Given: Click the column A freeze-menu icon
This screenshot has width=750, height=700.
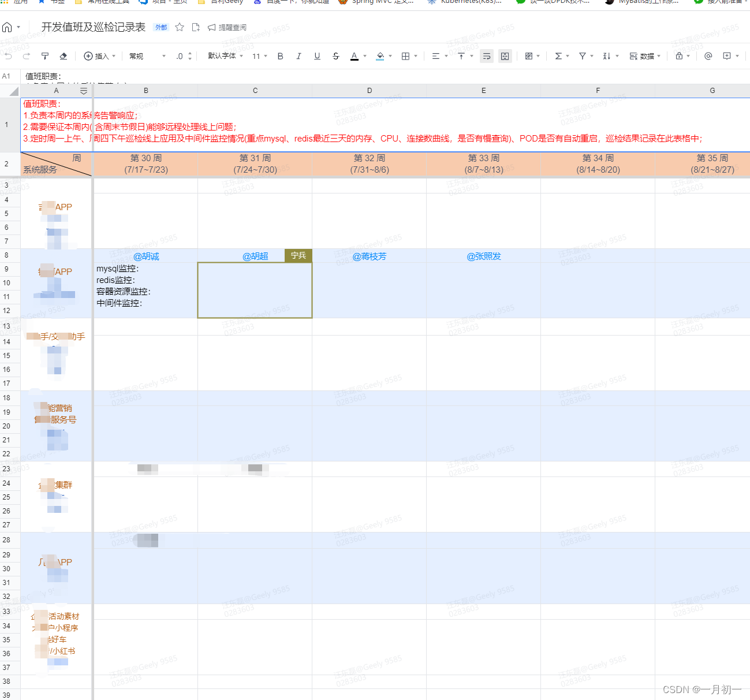Looking at the screenshot, I should click(x=84, y=91).
